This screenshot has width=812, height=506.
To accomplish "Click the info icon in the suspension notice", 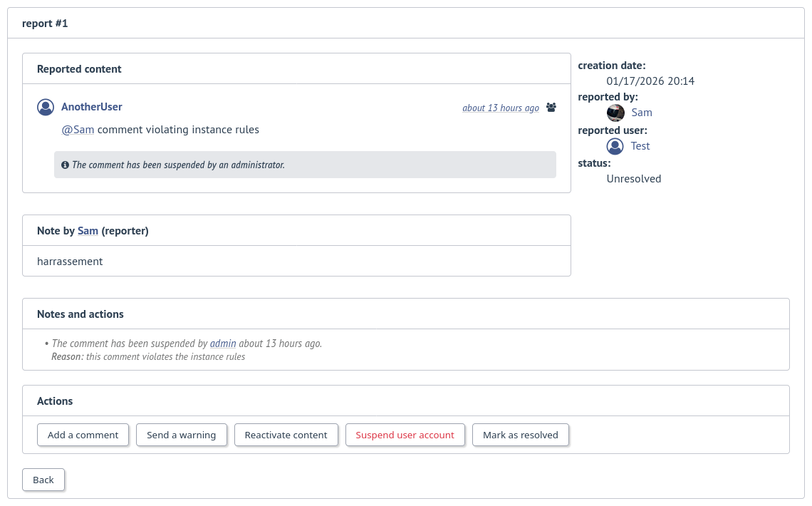I will pyautogui.click(x=66, y=165).
